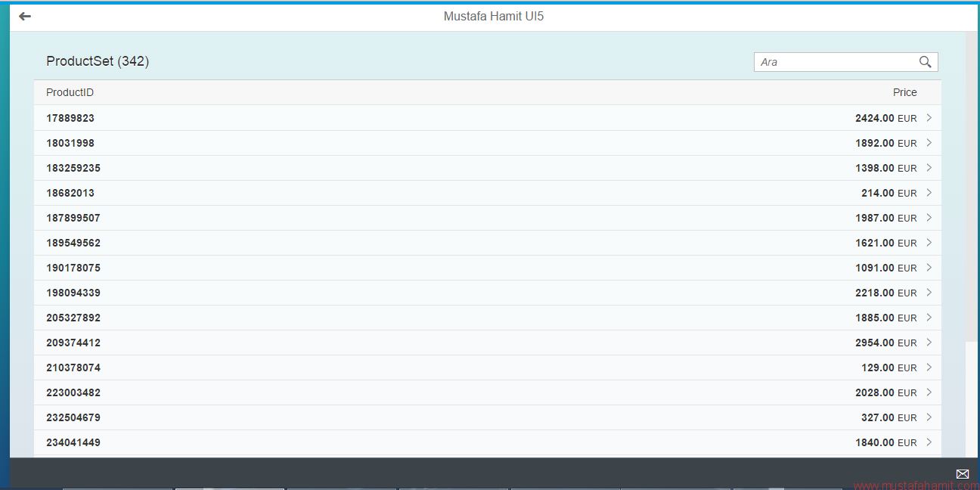
Task: Open chevron for product 210378074
Action: [x=929, y=367]
